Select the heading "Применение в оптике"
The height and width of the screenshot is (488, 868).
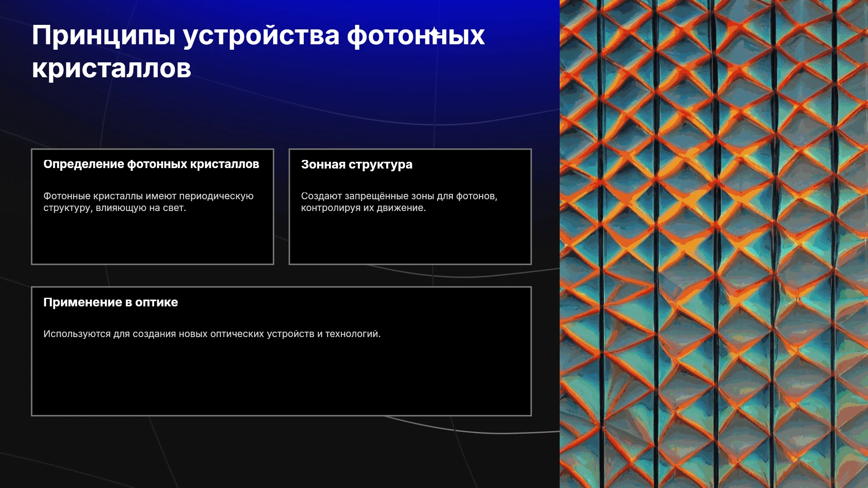click(x=111, y=302)
